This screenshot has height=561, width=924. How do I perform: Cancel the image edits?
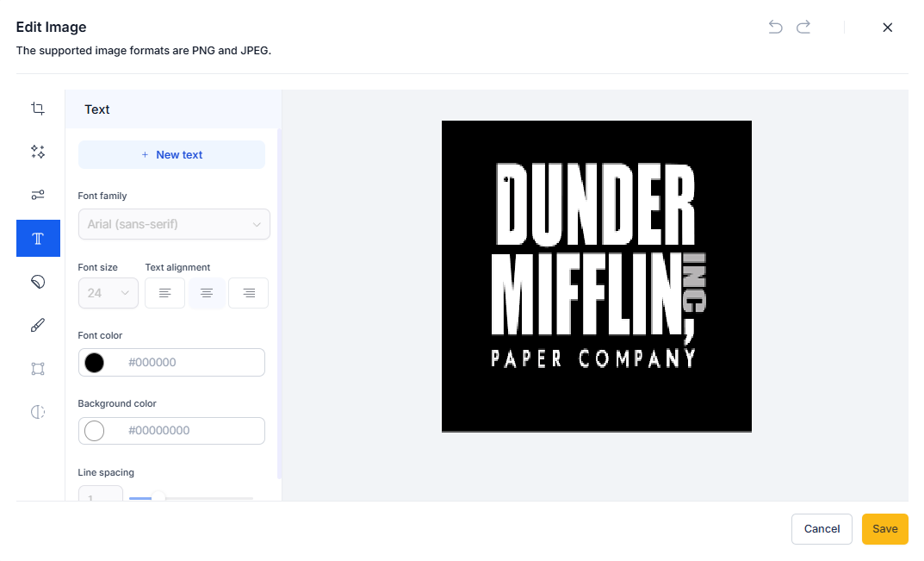click(822, 529)
